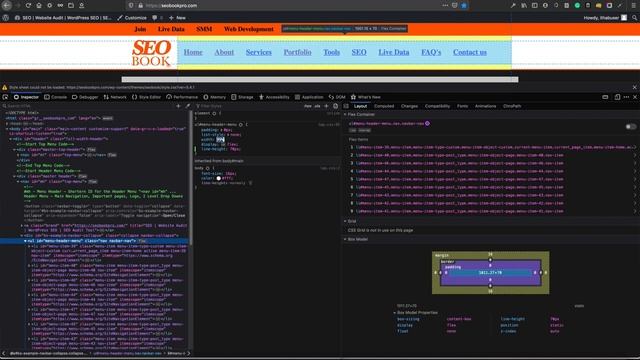Open the About navigation link

point(224,52)
